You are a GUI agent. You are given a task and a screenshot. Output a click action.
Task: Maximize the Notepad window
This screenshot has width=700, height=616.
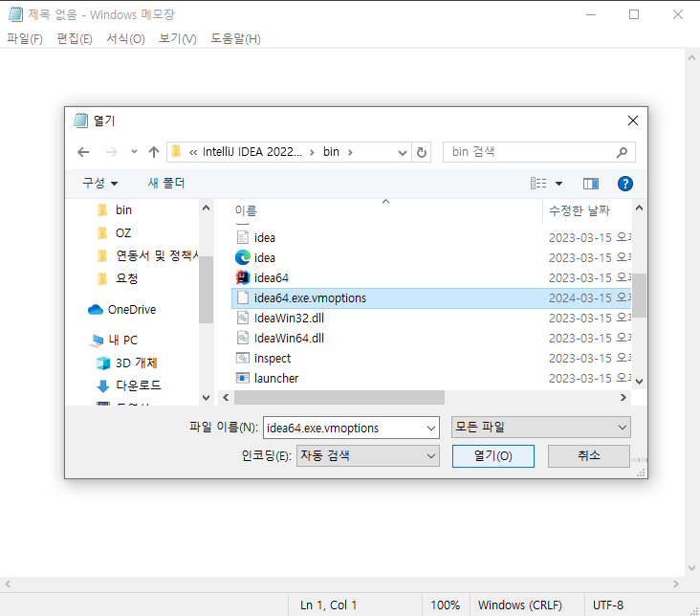[x=634, y=14]
